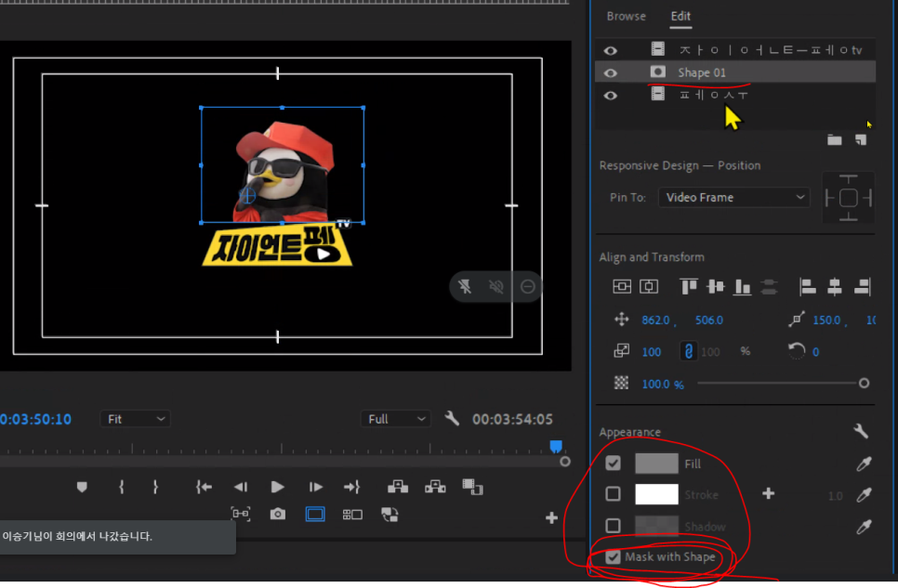Switch to the Edit tab
The image size is (898, 588).
tap(680, 16)
